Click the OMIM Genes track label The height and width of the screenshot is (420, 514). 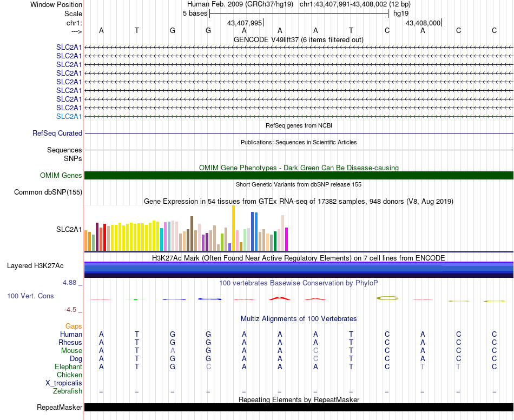(x=61, y=175)
